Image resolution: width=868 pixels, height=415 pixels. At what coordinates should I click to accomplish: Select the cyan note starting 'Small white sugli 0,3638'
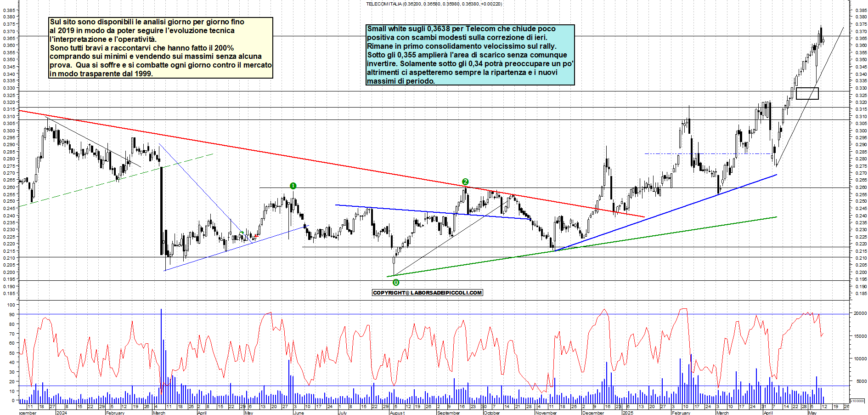point(470,55)
